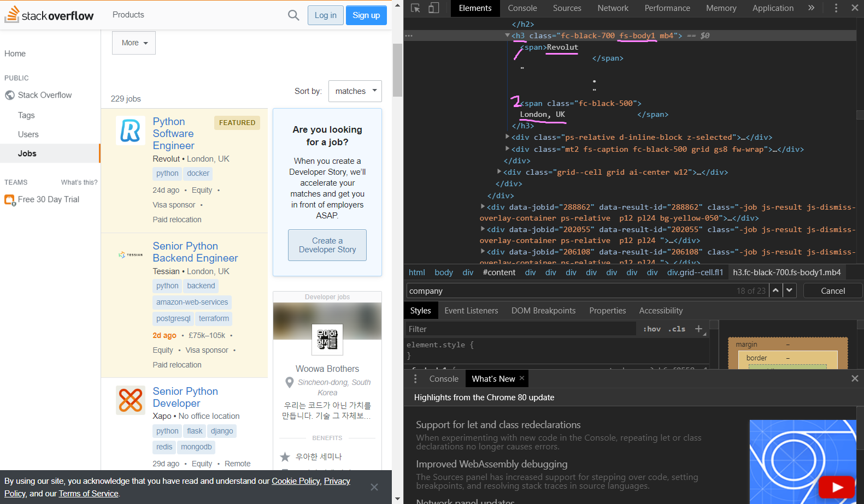Go to previous search result arrow
Screen dimensions: 864x504
775,290
